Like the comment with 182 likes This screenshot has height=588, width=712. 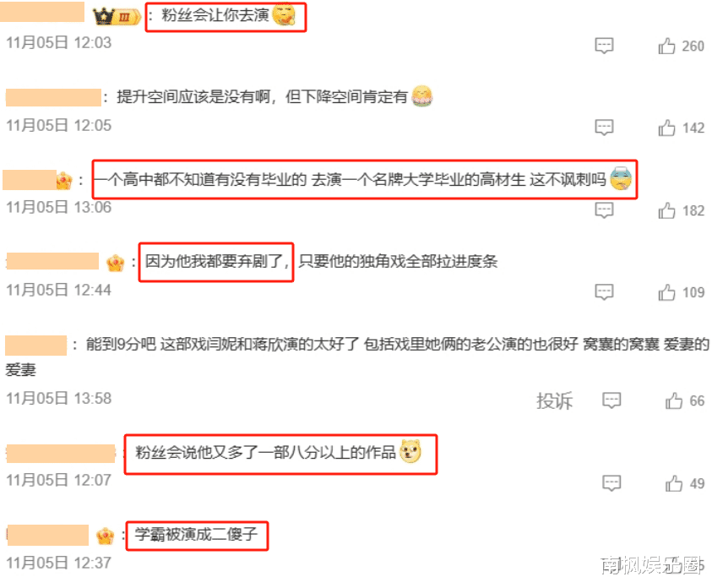point(666,210)
